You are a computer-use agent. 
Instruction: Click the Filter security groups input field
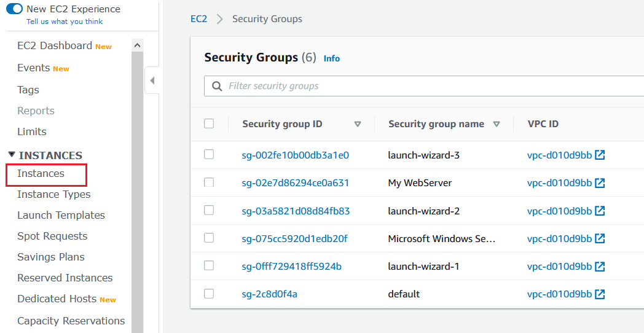pyautogui.click(x=430, y=86)
